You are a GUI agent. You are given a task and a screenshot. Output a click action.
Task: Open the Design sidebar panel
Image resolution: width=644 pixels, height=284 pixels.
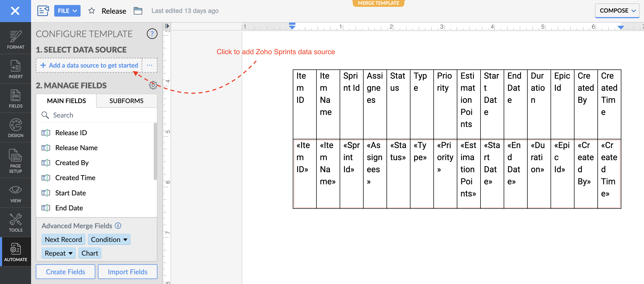[16, 128]
